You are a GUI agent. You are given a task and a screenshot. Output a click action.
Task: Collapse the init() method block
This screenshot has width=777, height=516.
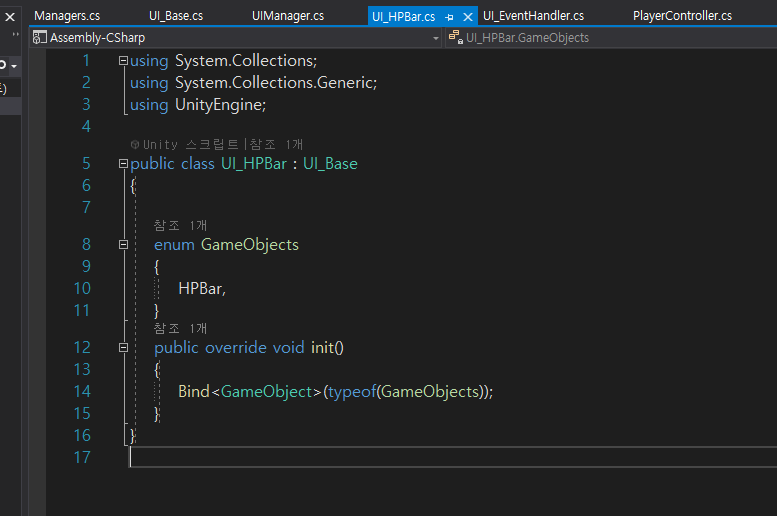coord(123,347)
